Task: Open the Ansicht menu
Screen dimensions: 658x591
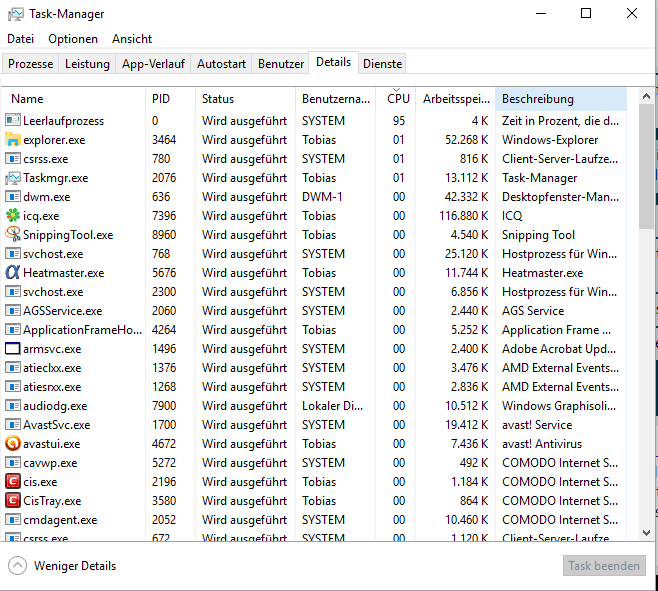Action: click(x=132, y=39)
